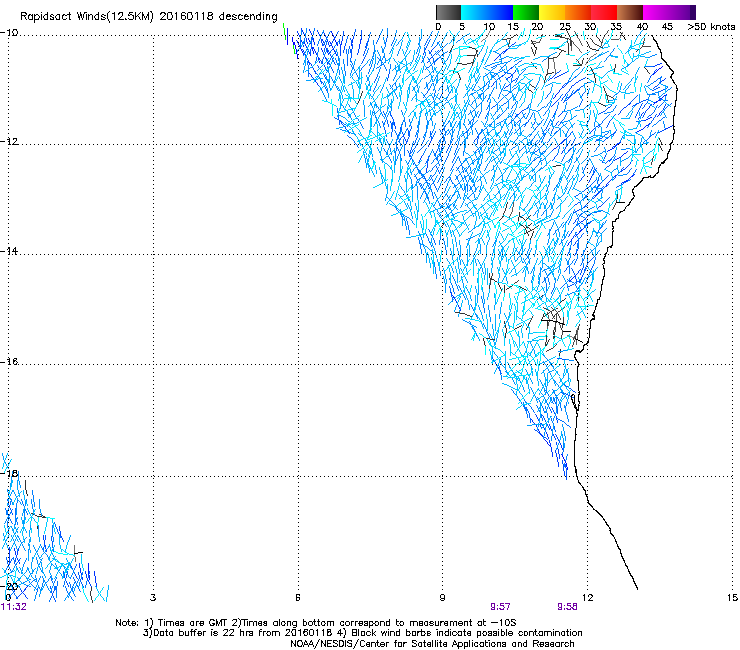This screenshot has width=740, height=650.
Task: Select the yellow 20-25 knots color bar segment
Action: coord(552,12)
